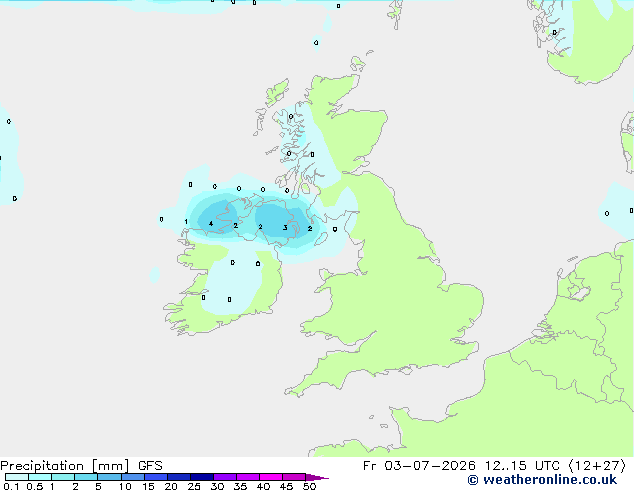Click the '30' legend scale label
Viewport: 634px width, 490px height.
217,486
